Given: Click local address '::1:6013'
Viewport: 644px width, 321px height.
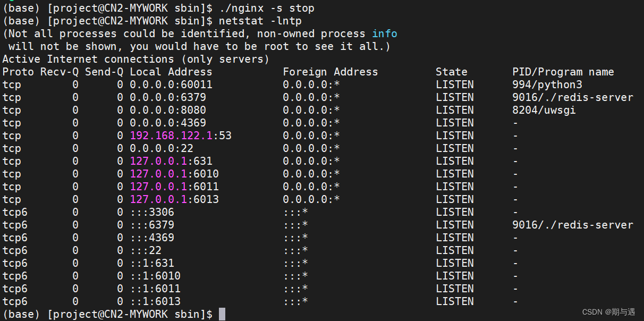Looking at the screenshot, I should [155, 302].
